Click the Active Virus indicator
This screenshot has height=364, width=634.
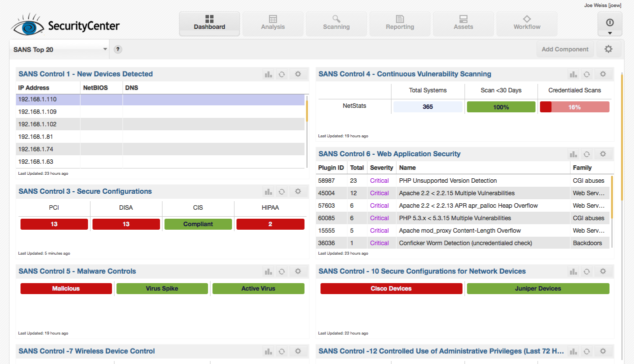258,289
